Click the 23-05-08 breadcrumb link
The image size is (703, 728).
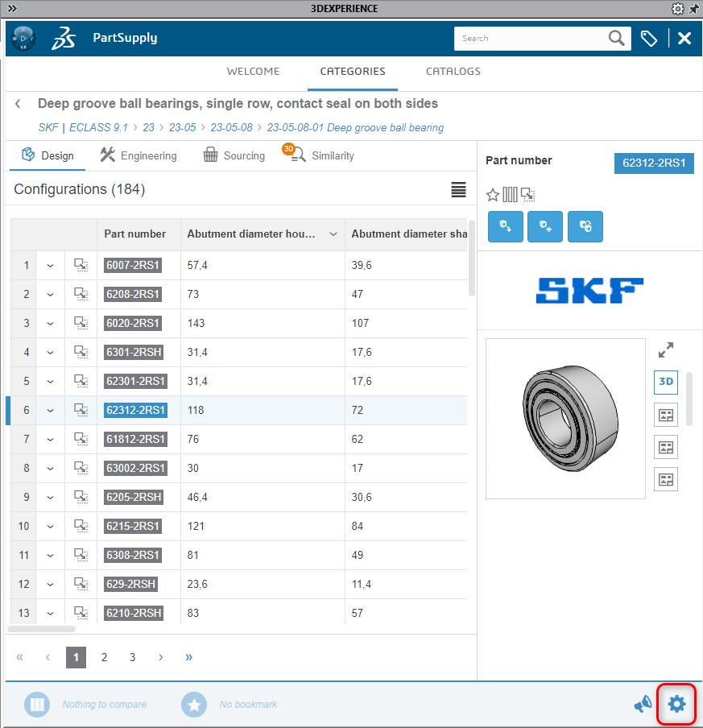(231, 128)
